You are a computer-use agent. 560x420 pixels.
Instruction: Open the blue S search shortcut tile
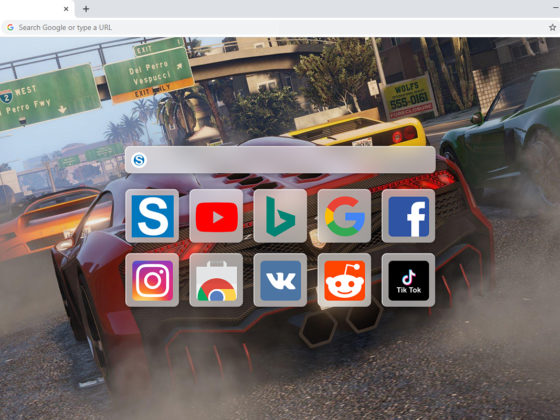point(152,216)
